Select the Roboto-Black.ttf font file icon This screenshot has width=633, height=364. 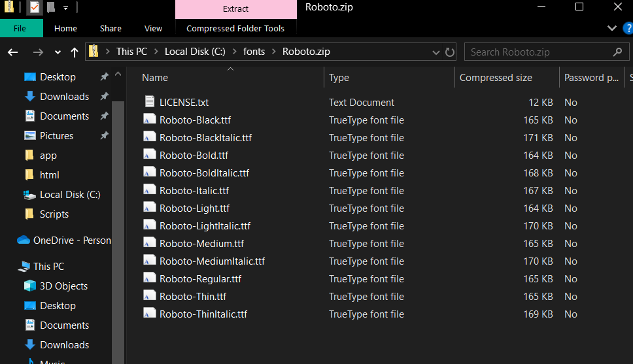click(149, 119)
